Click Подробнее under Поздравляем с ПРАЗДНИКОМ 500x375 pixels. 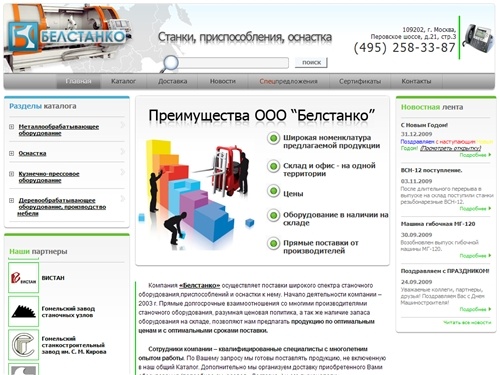click(x=475, y=309)
